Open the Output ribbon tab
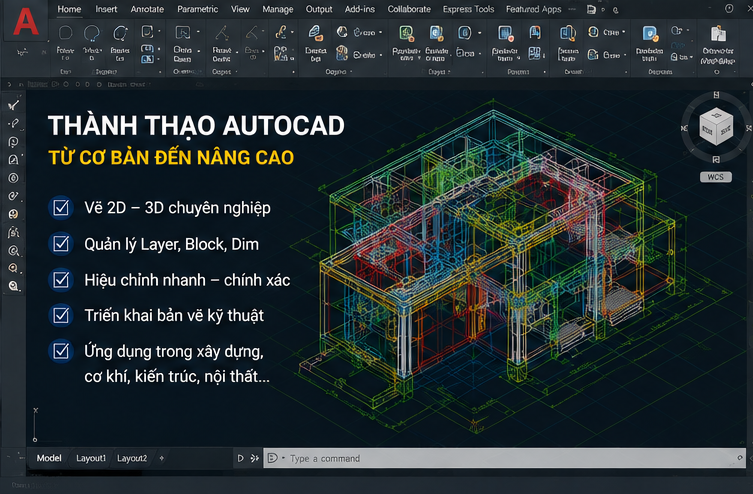The image size is (753, 494). click(319, 9)
